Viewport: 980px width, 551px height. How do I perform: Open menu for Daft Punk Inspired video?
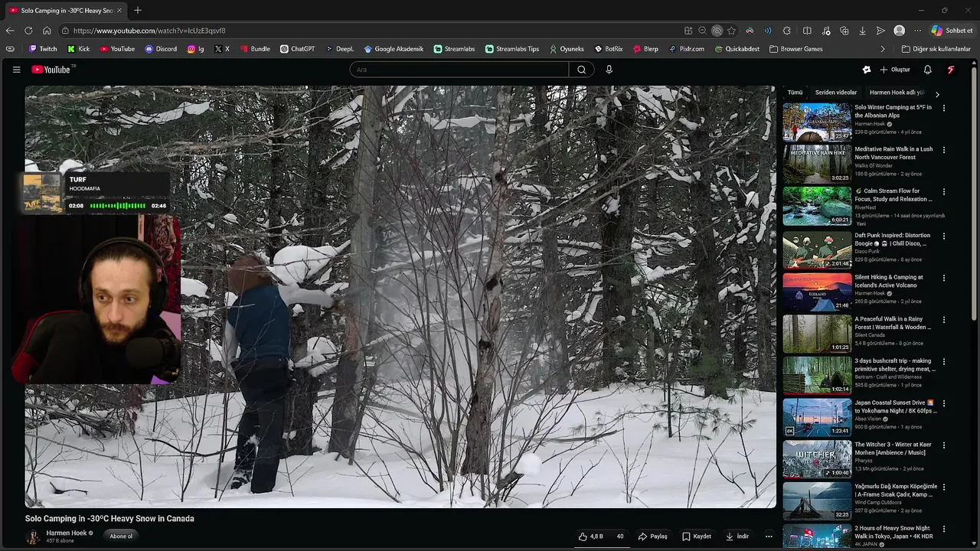coord(943,236)
